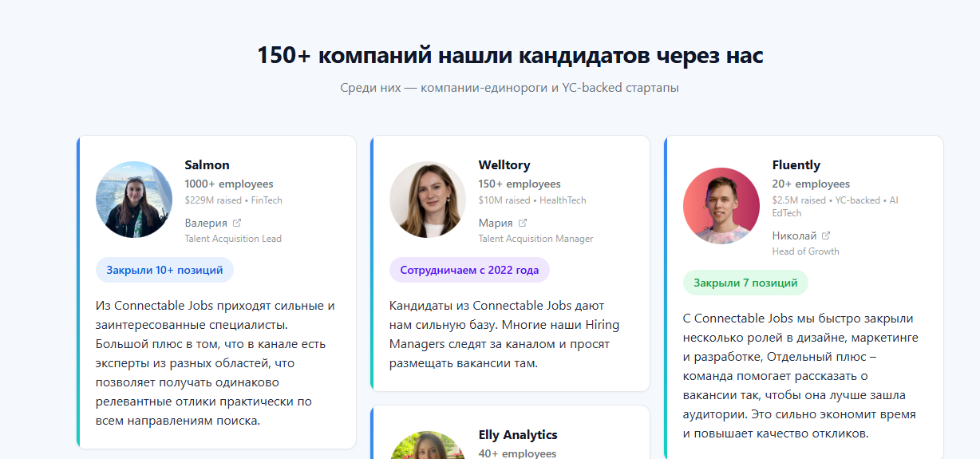Image resolution: width=980 pixels, height=459 pixels.
Task: Click the 'Сотрудничаем с 2022 года' badge
Action: click(469, 270)
